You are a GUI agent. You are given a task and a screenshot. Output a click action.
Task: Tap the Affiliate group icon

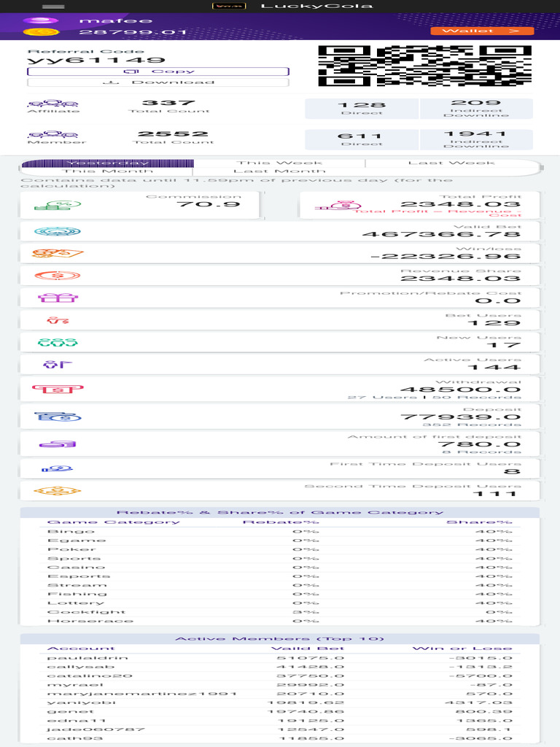coord(52,104)
